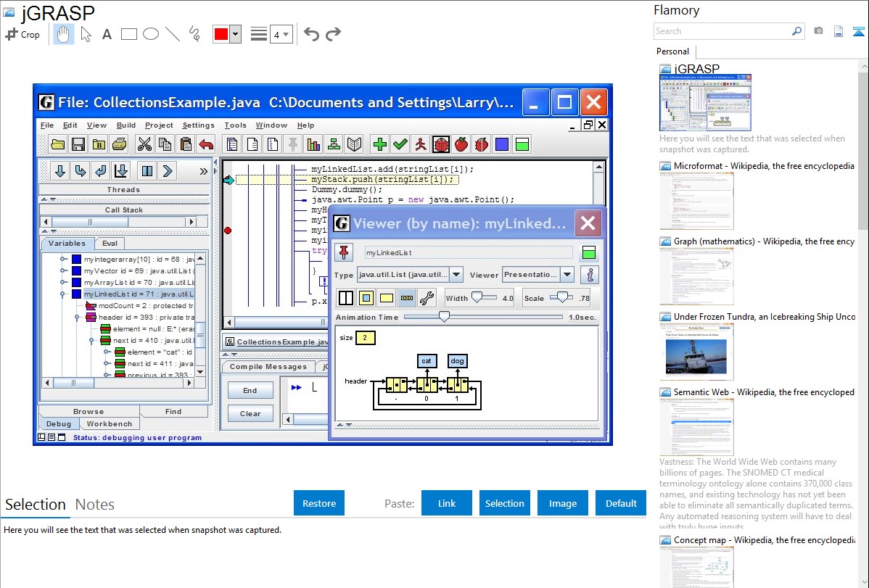Click the open-folder icon in jGRASP toolbar
The height and width of the screenshot is (588, 869).
pyautogui.click(x=57, y=145)
